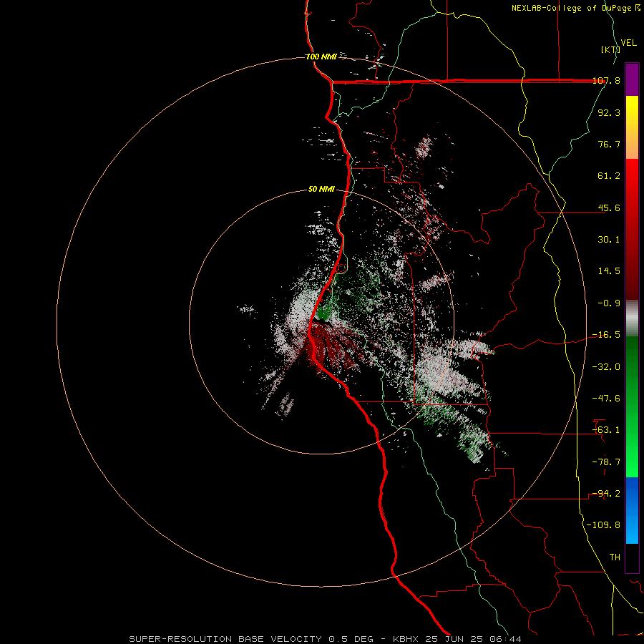Viewport: 644px width, 644px height.
Task: Pick the gray near-zero segment of the color bar
Action: pos(632,318)
